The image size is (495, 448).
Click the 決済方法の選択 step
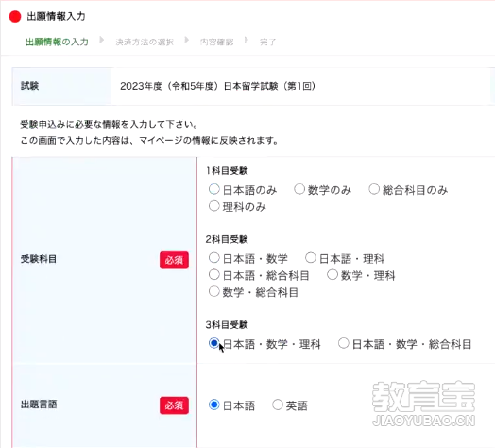(145, 42)
